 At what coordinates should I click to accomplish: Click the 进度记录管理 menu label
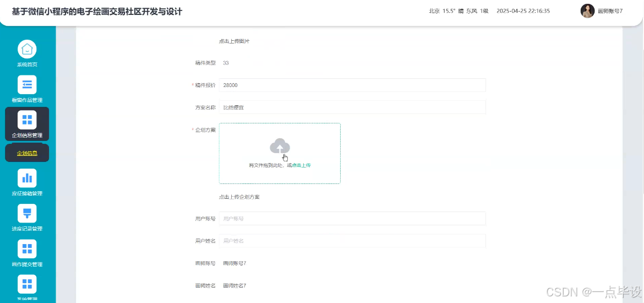pyautogui.click(x=27, y=229)
